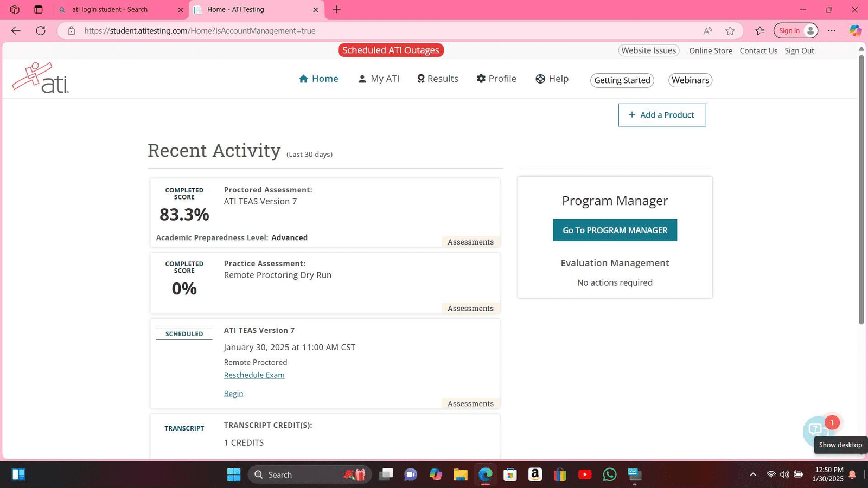Open the chat support bubble icon
This screenshot has height=488, width=868.
(815, 430)
